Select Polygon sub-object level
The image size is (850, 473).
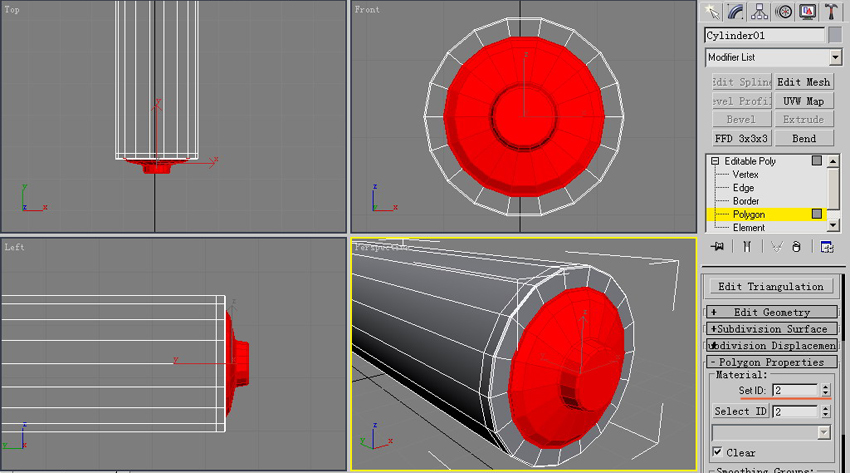(x=749, y=215)
